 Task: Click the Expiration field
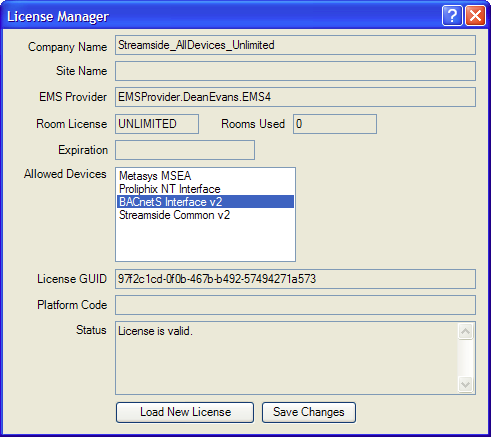pyautogui.click(x=185, y=150)
